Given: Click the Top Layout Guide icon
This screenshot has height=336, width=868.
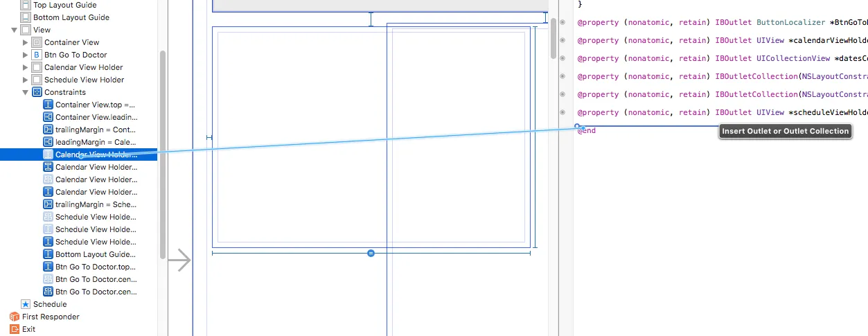Looking at the screenshot, I should (26, 5).
